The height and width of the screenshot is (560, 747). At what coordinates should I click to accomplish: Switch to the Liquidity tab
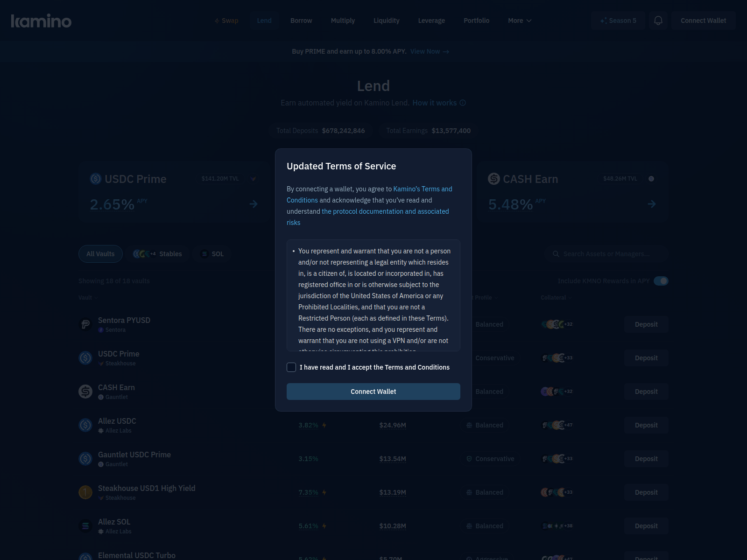click(x=387, y=21)
